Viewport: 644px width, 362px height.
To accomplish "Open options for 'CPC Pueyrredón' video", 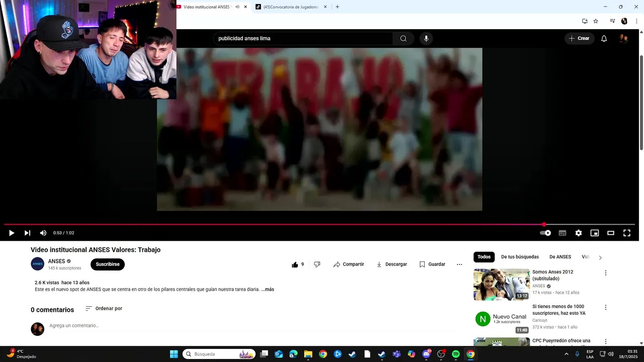I will tap(606, 341).
